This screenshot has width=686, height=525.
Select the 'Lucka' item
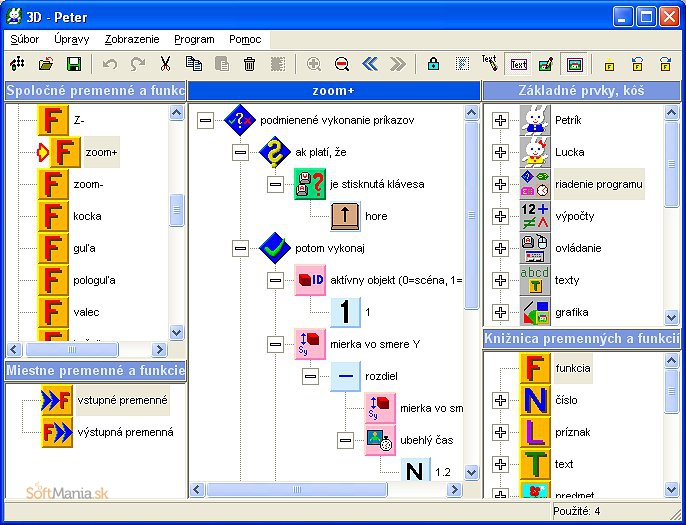coord(569,152)
